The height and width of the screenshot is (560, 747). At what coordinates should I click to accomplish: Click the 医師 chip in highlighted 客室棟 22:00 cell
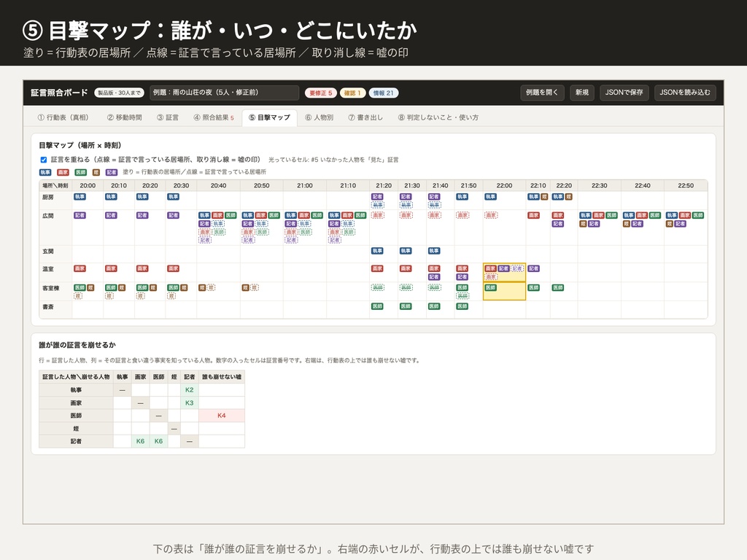(491, 287)
